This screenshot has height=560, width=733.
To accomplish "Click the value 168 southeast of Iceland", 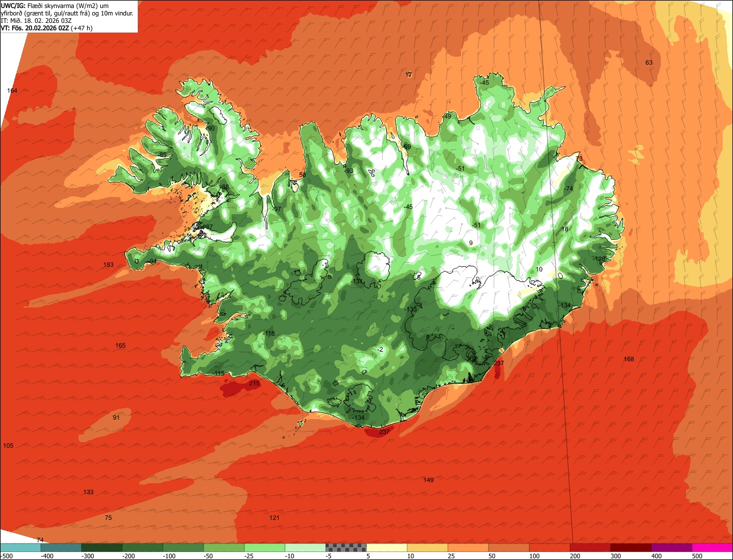I will (x=629, y=359).
